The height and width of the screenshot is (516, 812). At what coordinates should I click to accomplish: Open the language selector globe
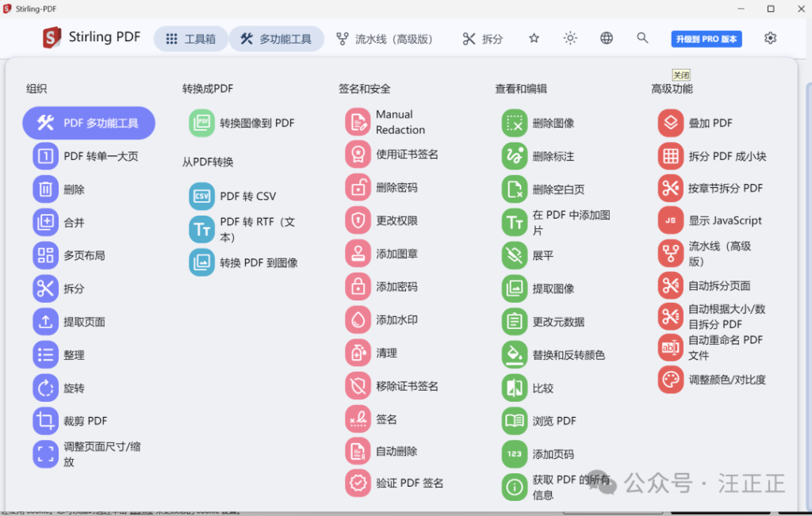[x=606, y=37]
